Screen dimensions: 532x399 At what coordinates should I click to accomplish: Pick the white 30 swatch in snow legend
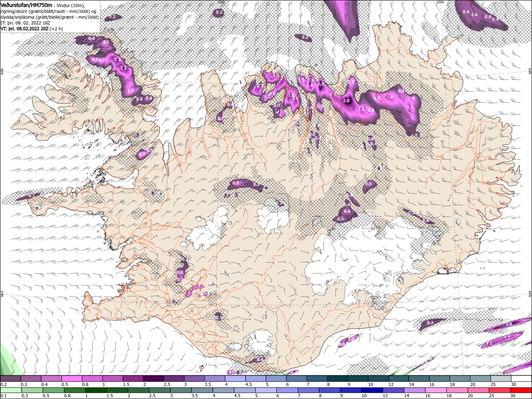pos(520,379)
